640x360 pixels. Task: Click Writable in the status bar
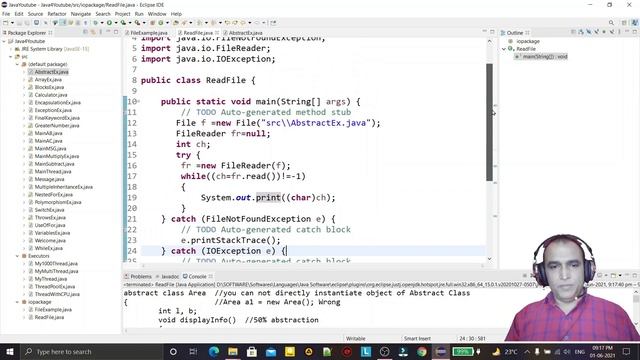(356, 338)
